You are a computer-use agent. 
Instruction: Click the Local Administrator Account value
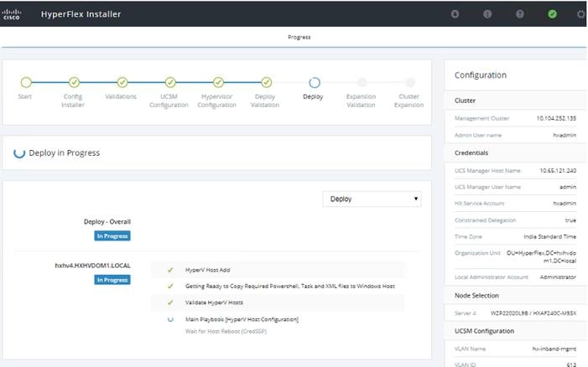pyautogui.click(x=558, y=277)
